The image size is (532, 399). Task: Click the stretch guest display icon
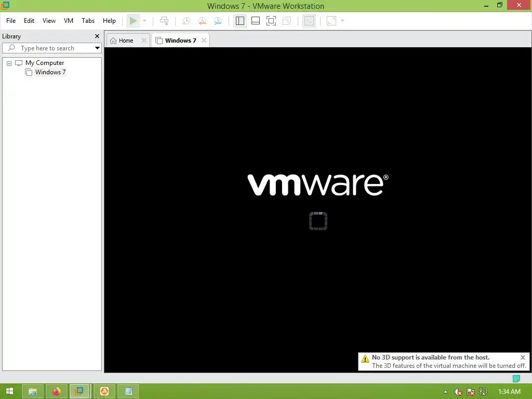(331, 21)
